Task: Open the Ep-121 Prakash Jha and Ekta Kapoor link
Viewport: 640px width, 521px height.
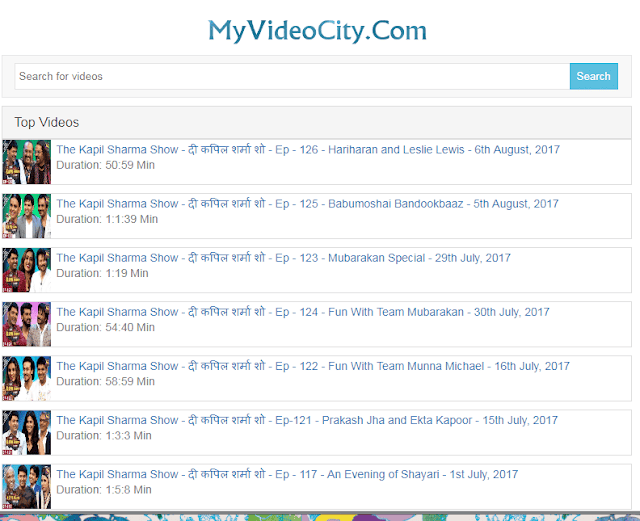Action: (x=307, y=420)
